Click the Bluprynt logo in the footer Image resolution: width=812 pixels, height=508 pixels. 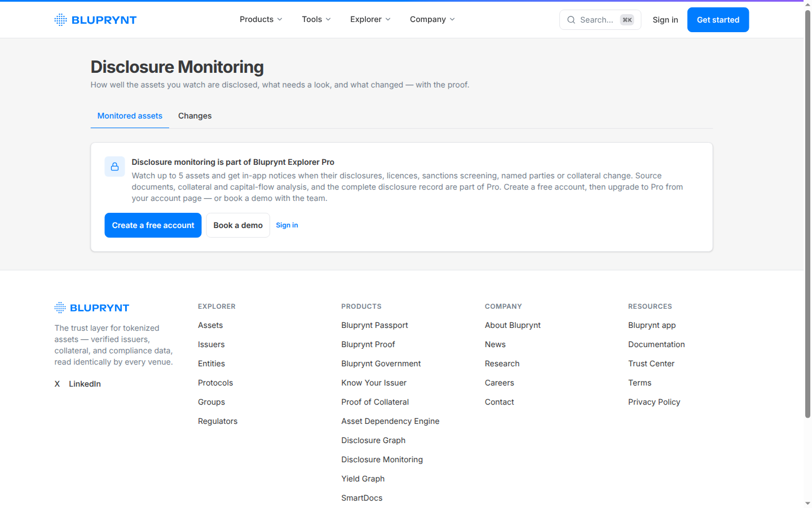pyautogui.click(x=92, y=308)
